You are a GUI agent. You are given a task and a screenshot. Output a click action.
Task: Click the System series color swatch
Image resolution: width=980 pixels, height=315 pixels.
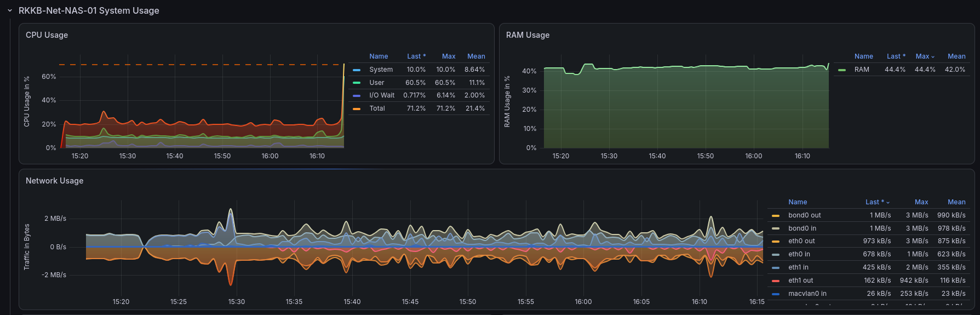tap(357, 70)
